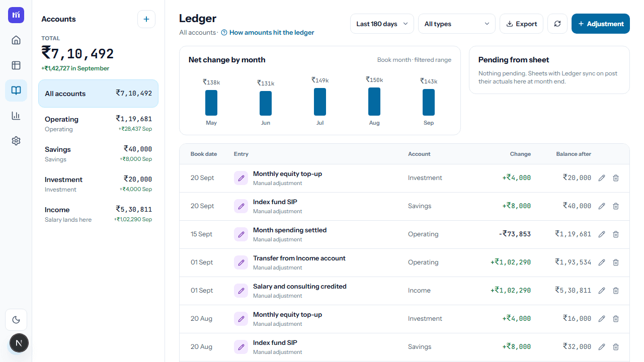
Task: Edit the 20 Aug Index fund SIP entry
Action: coord(602,347)
